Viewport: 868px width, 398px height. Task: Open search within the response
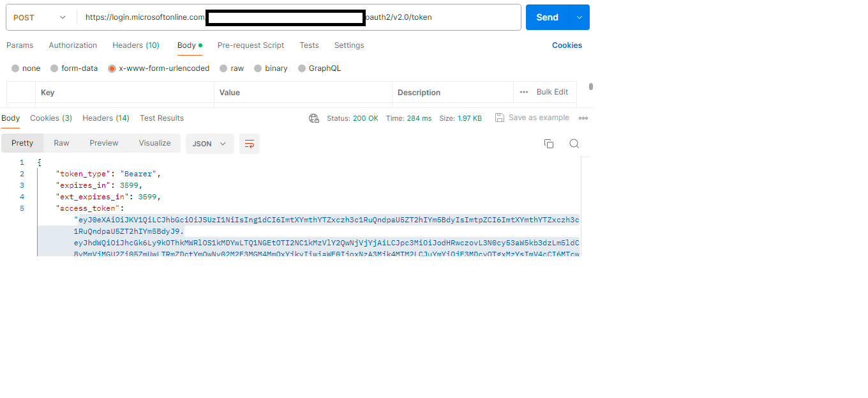click(574, 144)
